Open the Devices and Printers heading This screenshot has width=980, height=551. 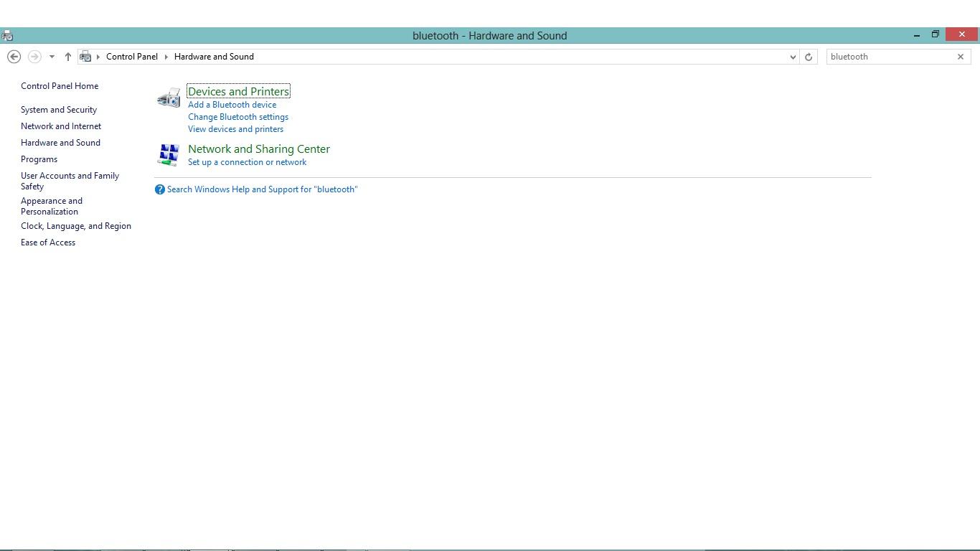pyautogui.click(x=238, y=92)
